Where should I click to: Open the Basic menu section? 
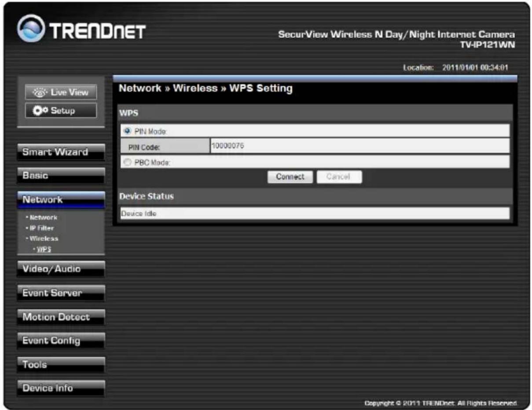(x=61, y=175)
